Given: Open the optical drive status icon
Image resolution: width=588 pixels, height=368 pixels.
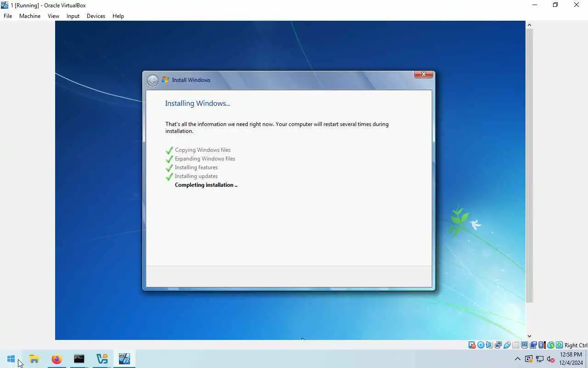Looking at the screenshot, I should pos(481,345).
